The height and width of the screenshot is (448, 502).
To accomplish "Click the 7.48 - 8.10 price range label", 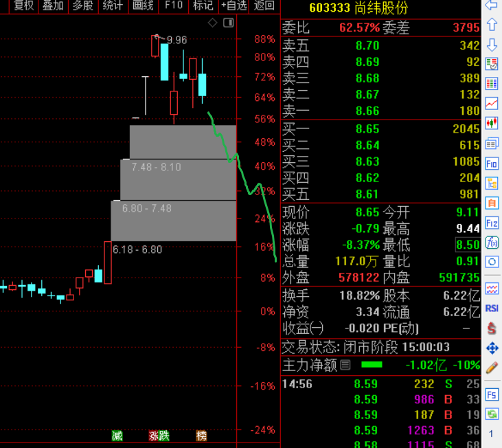I will [x=157, y=167].
